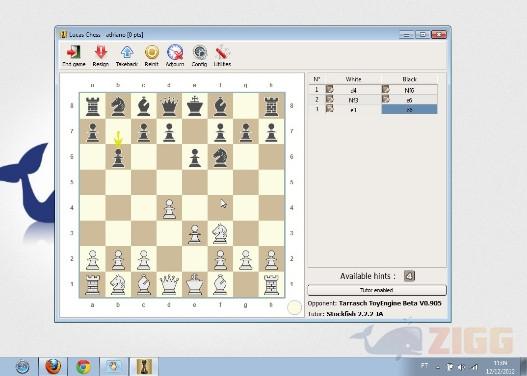Click the Tutor enabled button
This screenshot has width=527, height=376.
(x=377, y=290)
